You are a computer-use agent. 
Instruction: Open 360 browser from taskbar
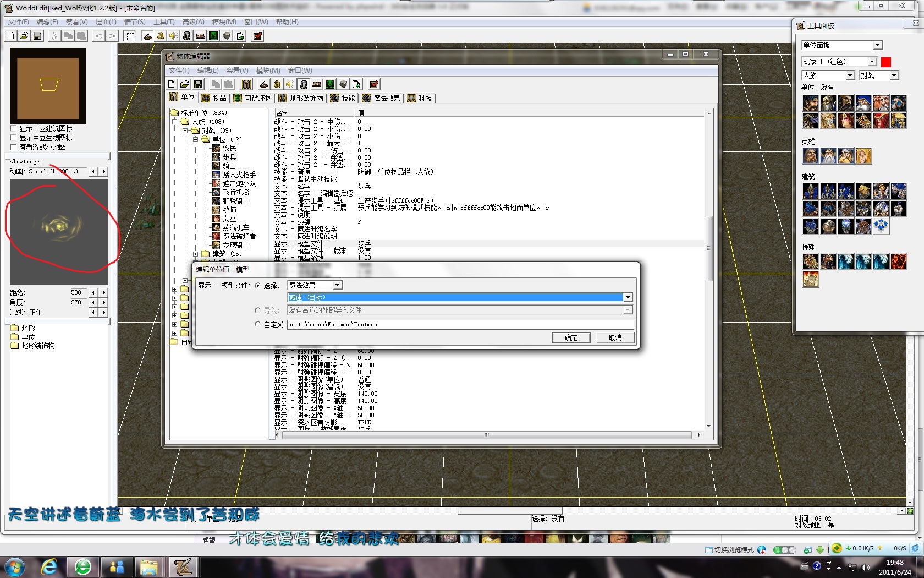click(x=83, y=566)
